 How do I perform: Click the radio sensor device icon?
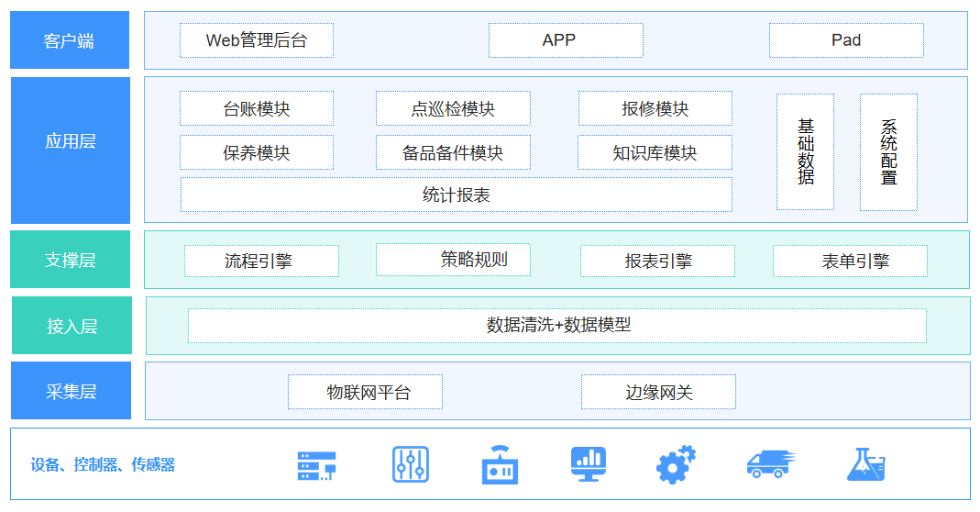500,465
